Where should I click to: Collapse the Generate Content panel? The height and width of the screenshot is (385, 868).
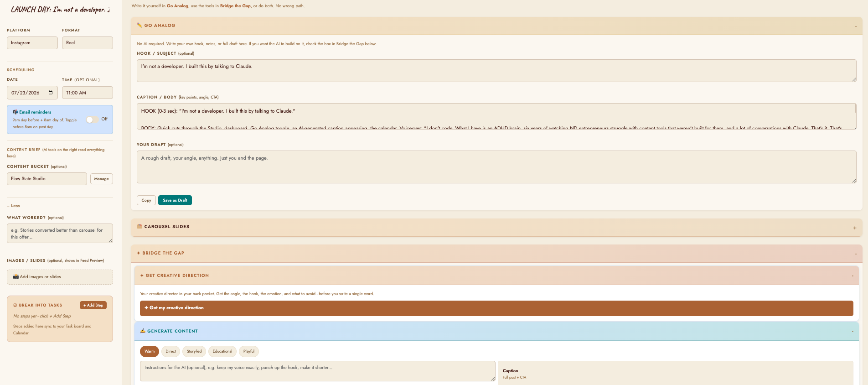click(852, 332)
